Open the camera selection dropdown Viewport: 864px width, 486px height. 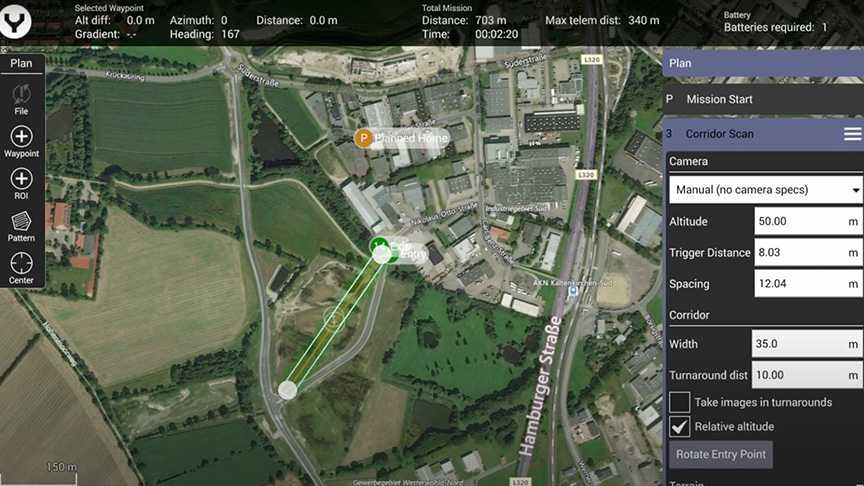click(x=765, y=190)
